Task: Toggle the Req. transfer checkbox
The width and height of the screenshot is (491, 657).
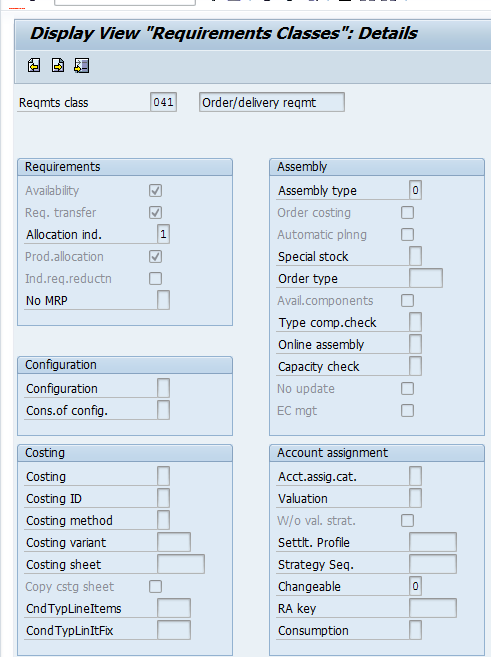Action: (x=155, y=212)
